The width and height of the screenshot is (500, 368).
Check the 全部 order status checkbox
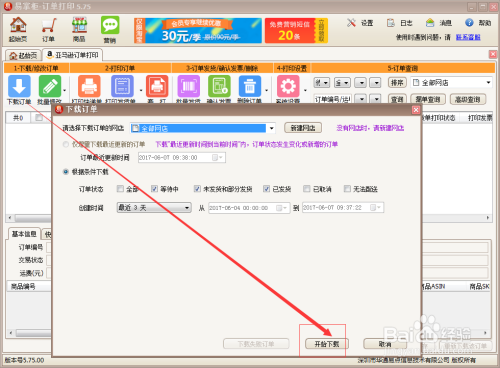point(120,189)
